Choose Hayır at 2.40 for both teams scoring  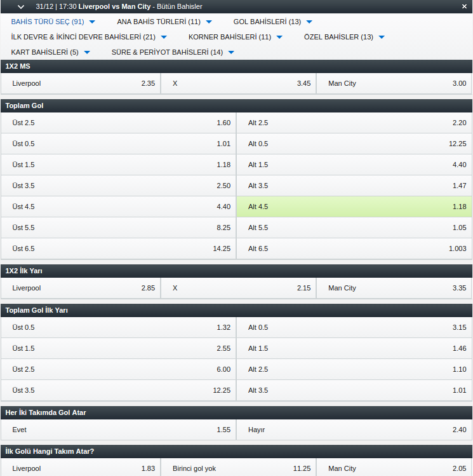354,430
